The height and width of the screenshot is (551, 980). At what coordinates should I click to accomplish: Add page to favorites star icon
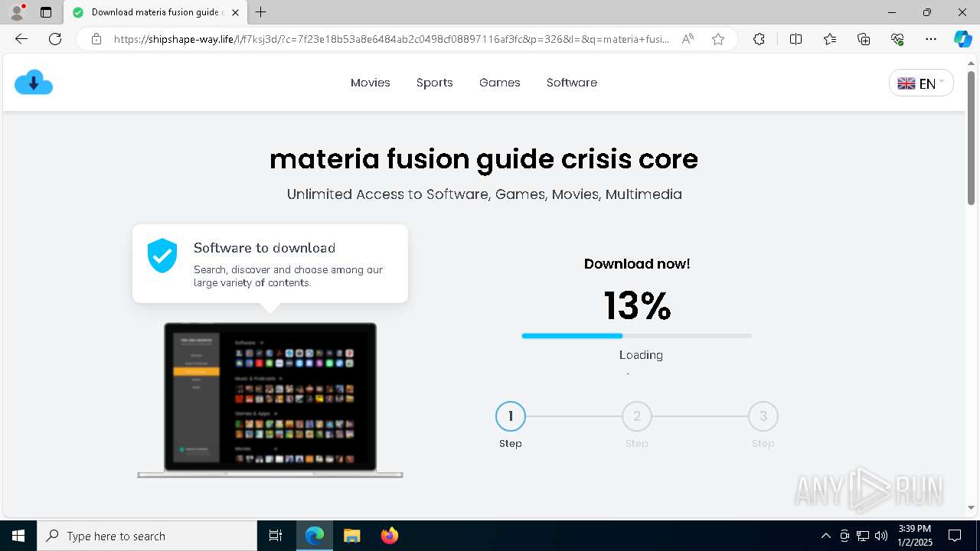[x=718, y=39]
